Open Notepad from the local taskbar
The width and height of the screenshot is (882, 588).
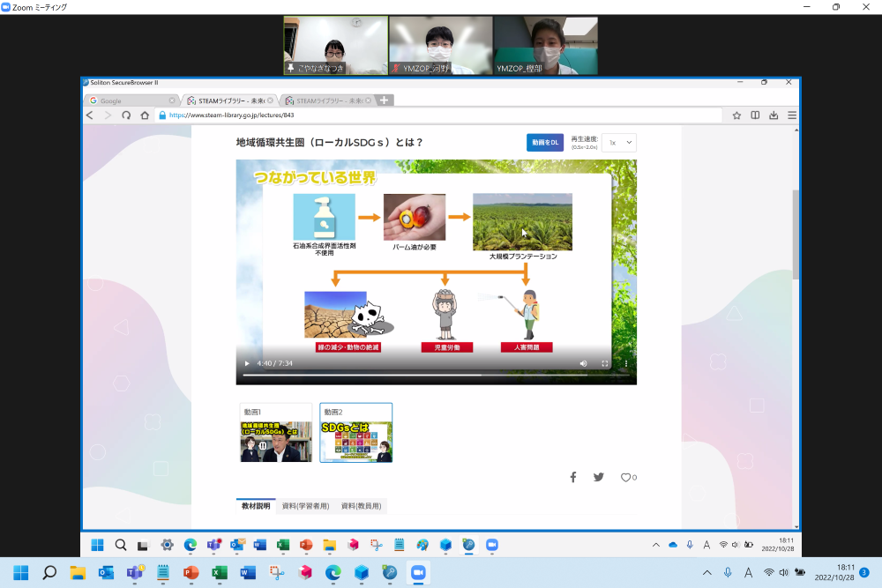click(162, 573)
